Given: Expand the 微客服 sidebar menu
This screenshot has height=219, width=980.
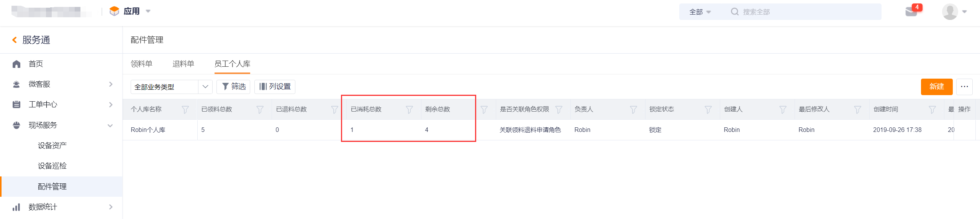Looking at the screenshot, I should click(x=61, y=84).
